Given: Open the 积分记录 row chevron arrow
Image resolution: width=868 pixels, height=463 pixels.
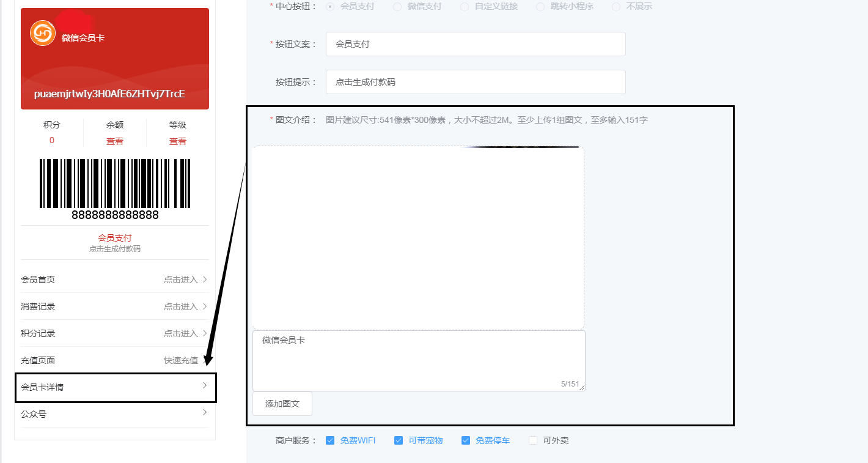Looking at the screenshot, I should [205, 333].
